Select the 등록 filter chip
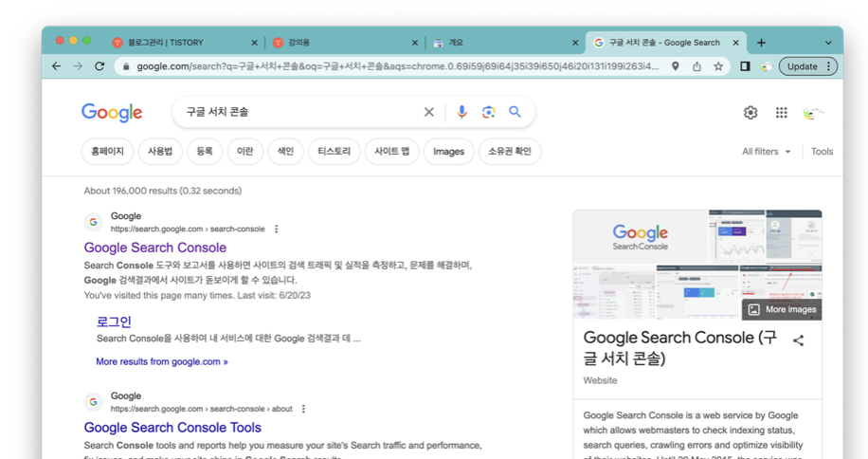Screen dimensions: 868x459 pyautogui.click(x=205, y=152)
